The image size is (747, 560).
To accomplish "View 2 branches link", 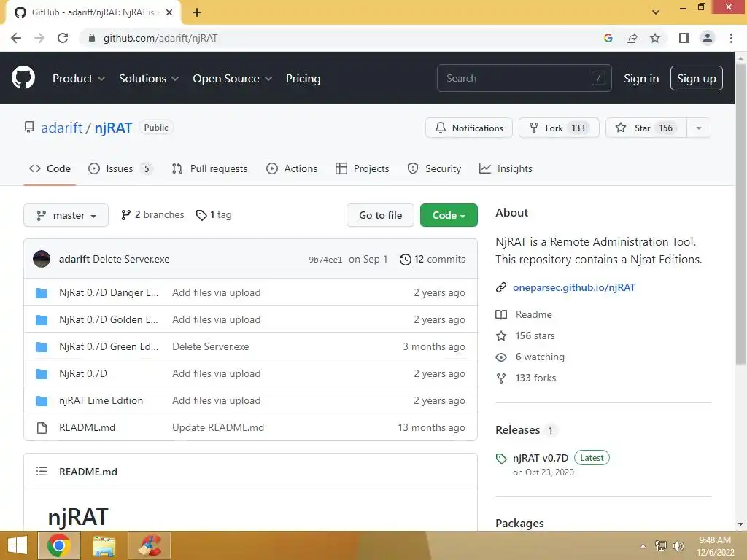I will click(152, 215).
